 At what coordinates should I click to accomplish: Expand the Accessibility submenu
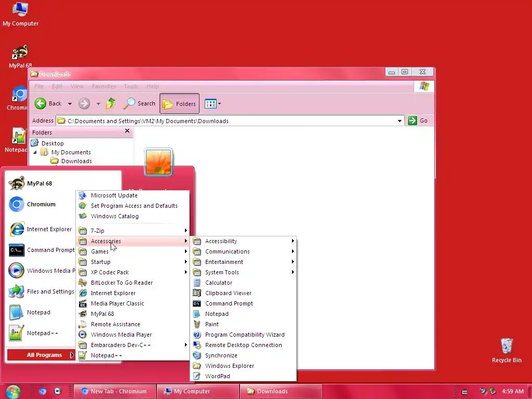[x=243, y=241]
